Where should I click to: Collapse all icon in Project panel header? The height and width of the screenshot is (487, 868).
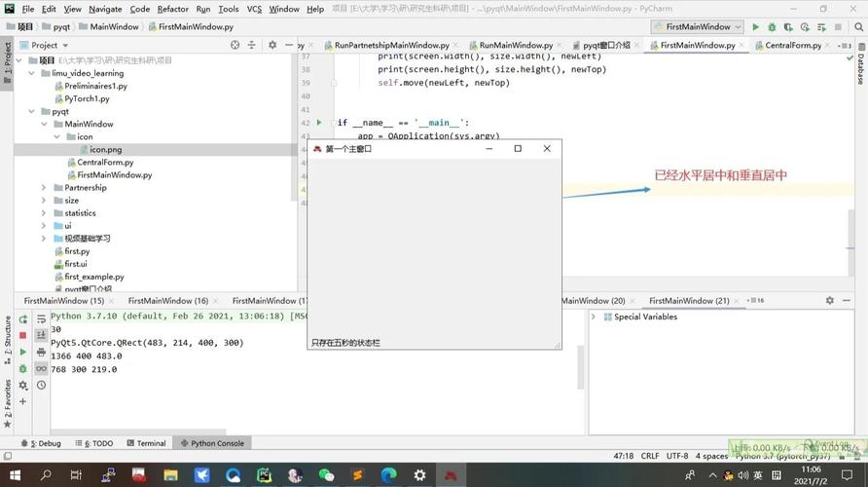(x=251, y=45)
